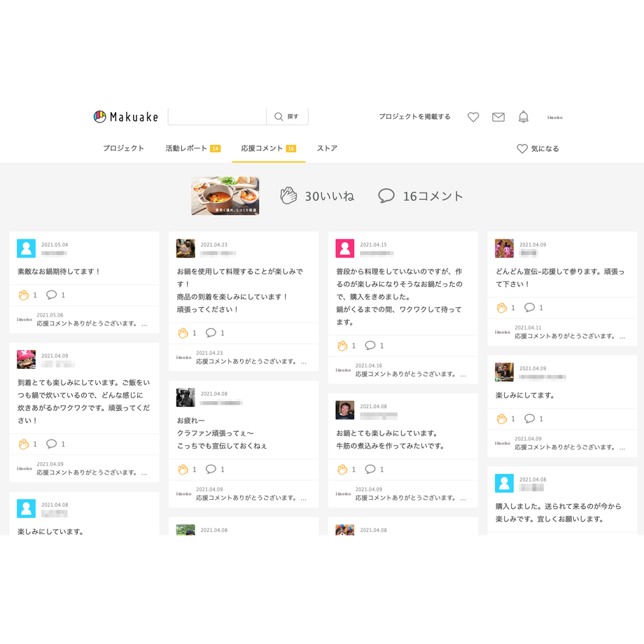This screenshot has width=644, height=644.
Task: Open the notifications bell icon
Action: pyautogui.click(x=524, y=117)
